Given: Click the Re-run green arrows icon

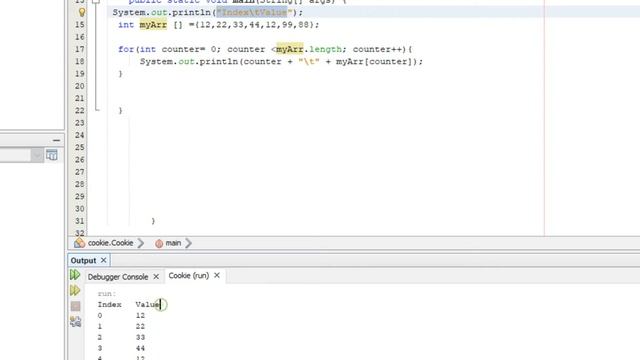Looking at the screenshot, I should (75, 275).
